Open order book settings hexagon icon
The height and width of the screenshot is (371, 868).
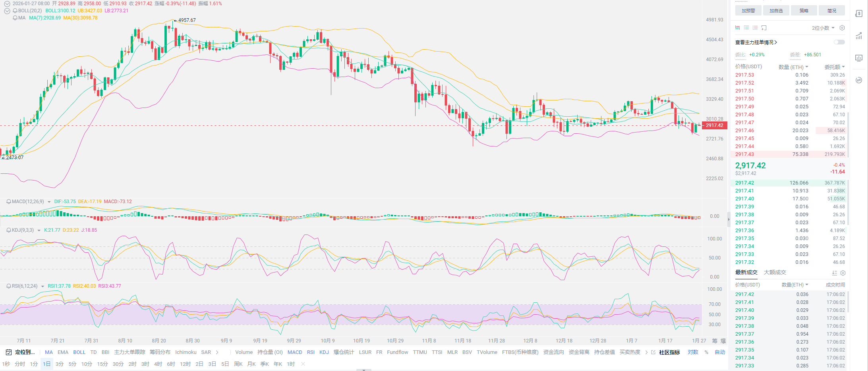click(842, 28)
